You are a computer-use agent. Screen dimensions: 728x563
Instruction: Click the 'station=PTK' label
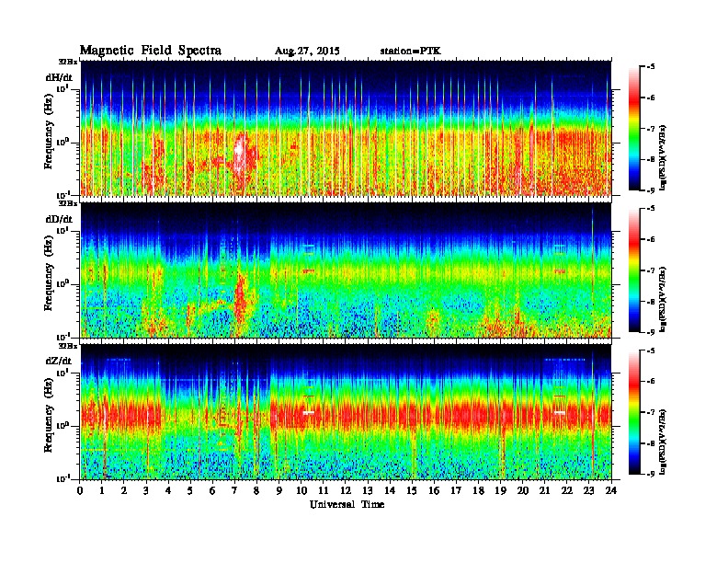tap(410, 51)
